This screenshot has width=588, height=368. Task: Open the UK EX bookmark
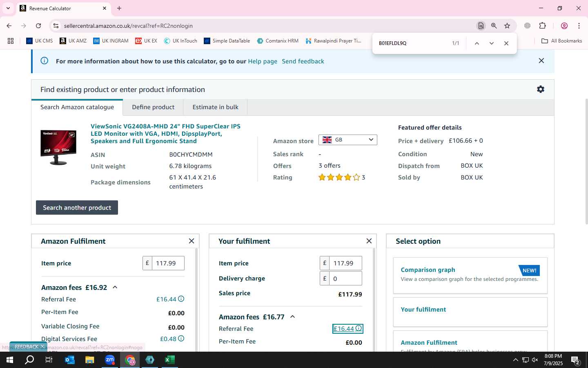(146, 41)
